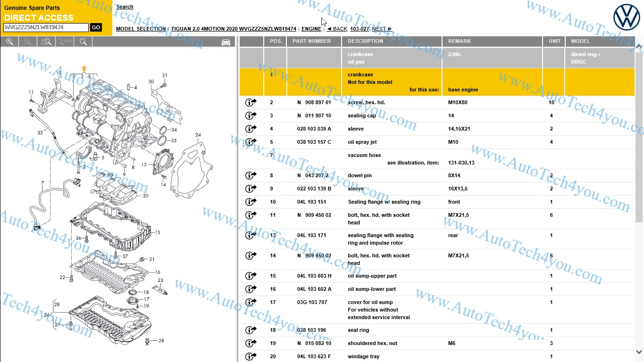Open the ENGINE breadcrumb link
The width and height of the screenshot is (644, 362).
click(x=311, y=29)
